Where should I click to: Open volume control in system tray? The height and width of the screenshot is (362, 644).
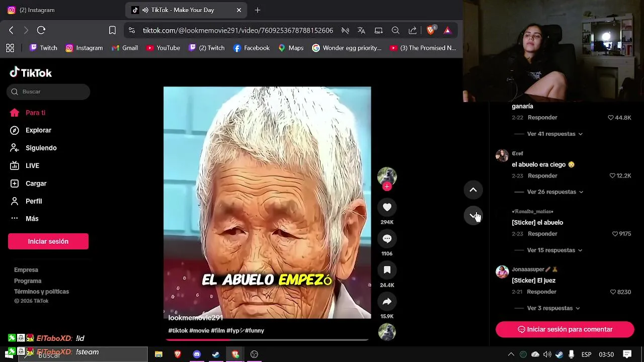[547, 354]
